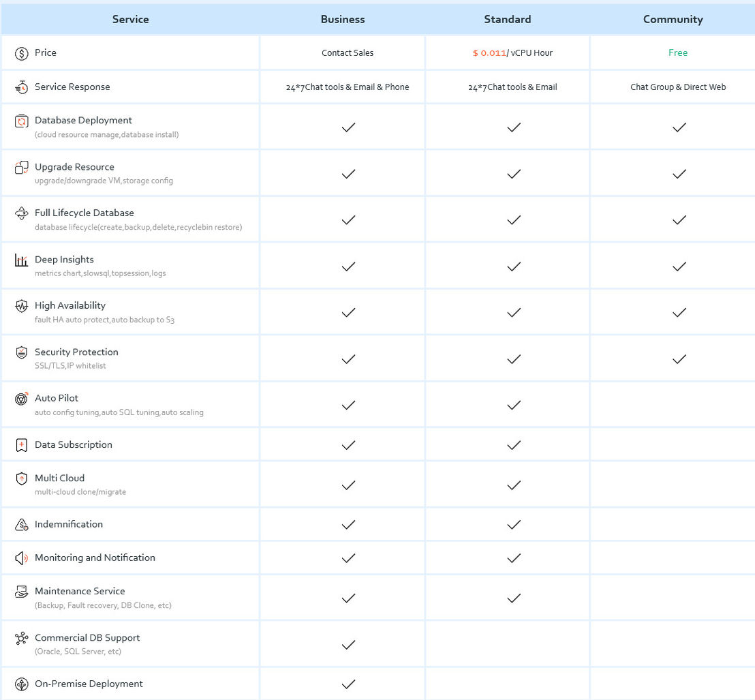Image resolution: width=755 pixels, height=700 pixels.
Task: Click the Auto Pilot icon
Action: pos(21,399)
